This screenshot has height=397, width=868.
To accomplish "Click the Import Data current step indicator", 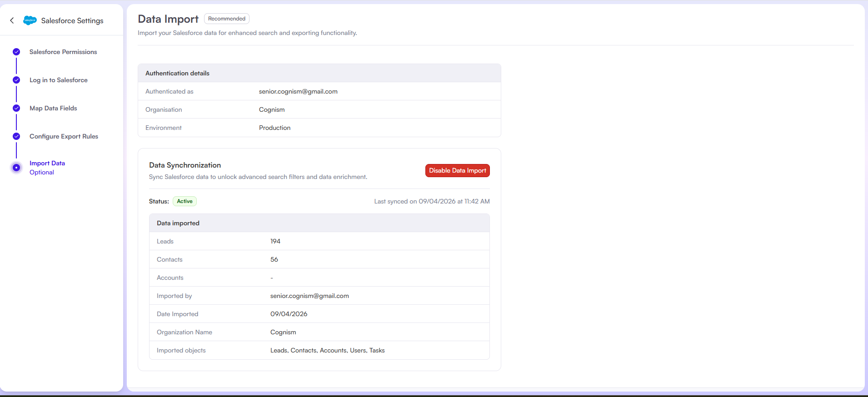I will click(x=16, y=168).
